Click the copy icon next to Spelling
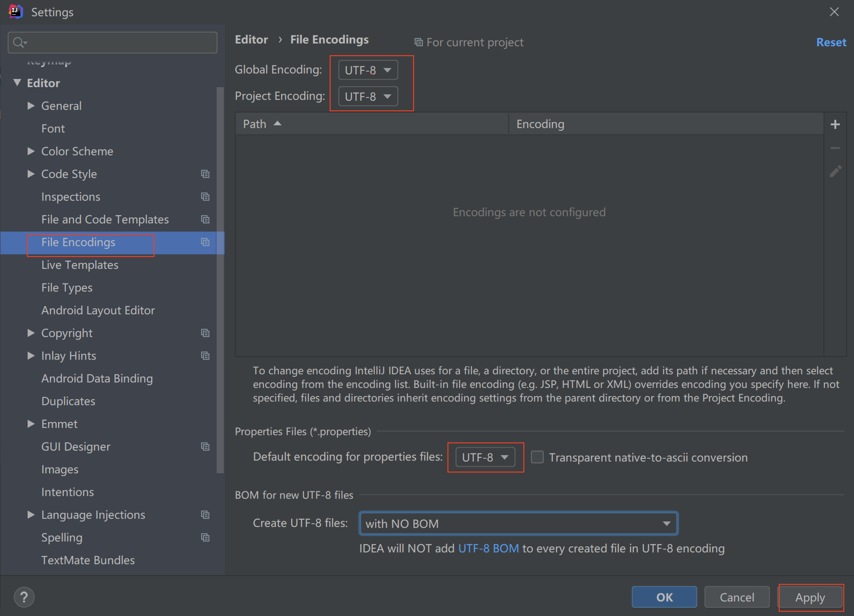854x616 pixels. click(x=205, y=537)
